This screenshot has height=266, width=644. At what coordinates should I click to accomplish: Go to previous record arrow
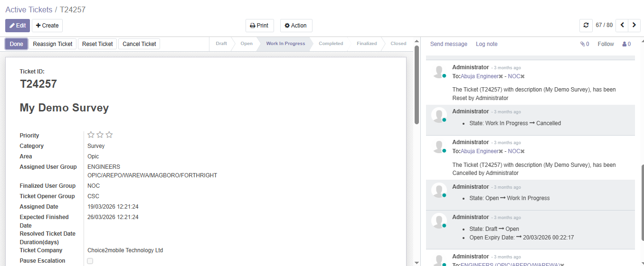[622, 25]
